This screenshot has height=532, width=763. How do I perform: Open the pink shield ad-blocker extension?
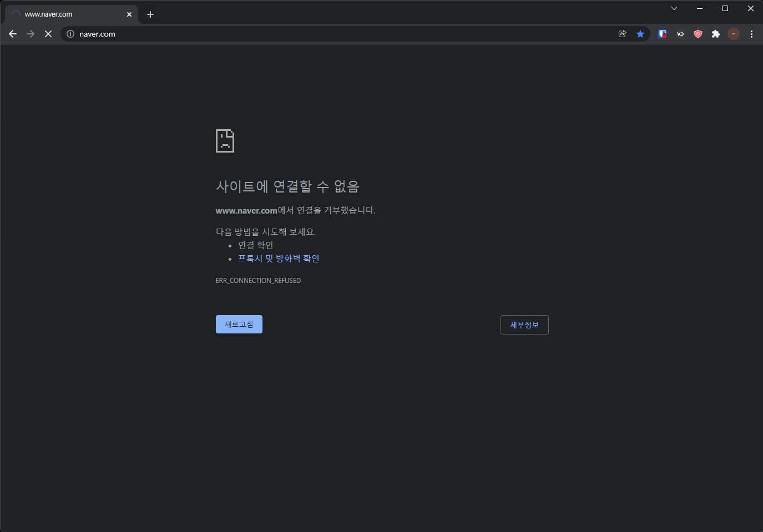tap(698, 34)
